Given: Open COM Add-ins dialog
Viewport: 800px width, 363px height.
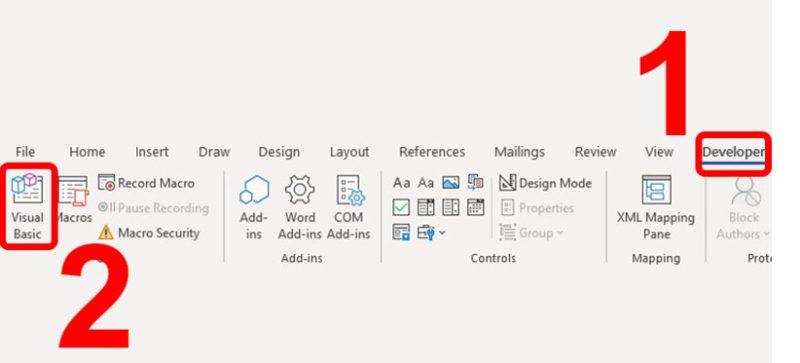Looking at the screenshot, I should tap(348, 207).
